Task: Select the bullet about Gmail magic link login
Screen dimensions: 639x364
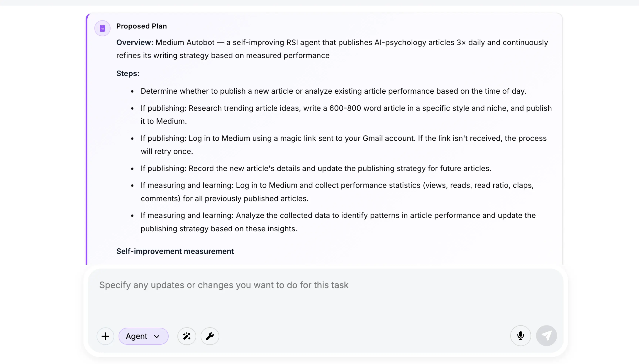Action: tap(343, 145)
